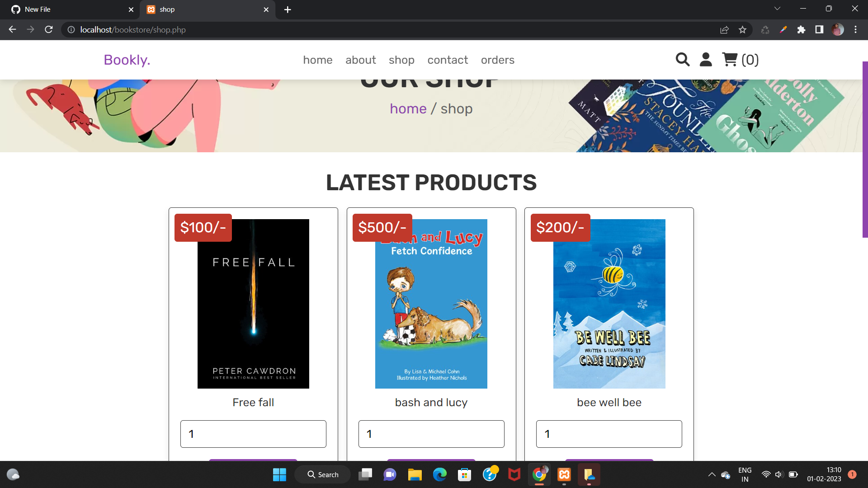This screenshot has width=868, height=488.
Task: Open the tab search dropdown arrow
Action: [x=777, y=8]
